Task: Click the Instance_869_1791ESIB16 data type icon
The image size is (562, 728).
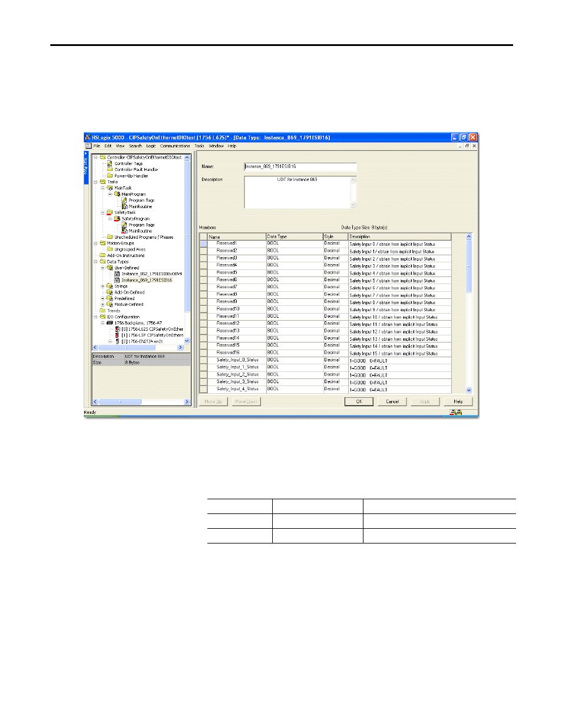Action: coord(117,280)
